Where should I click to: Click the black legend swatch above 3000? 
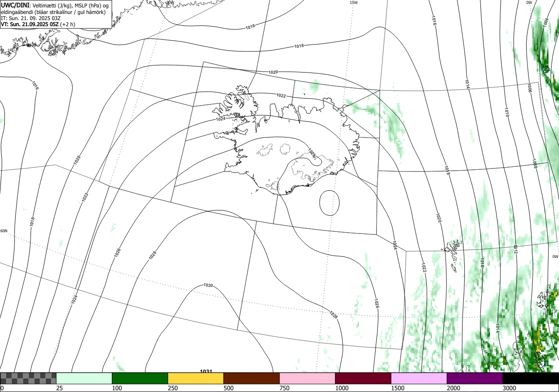pyautogui.click(x=531, y=378)
